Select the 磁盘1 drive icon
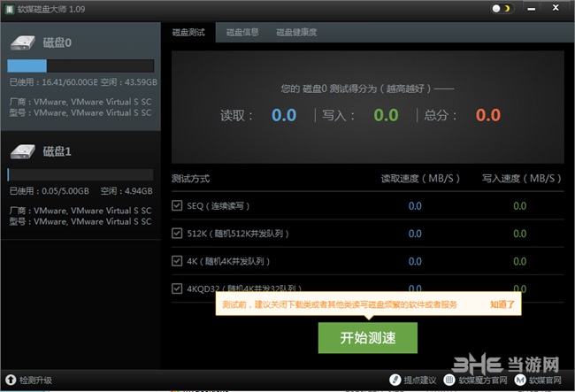The height and width of the screenshot is (392, 575). [22, 151]
